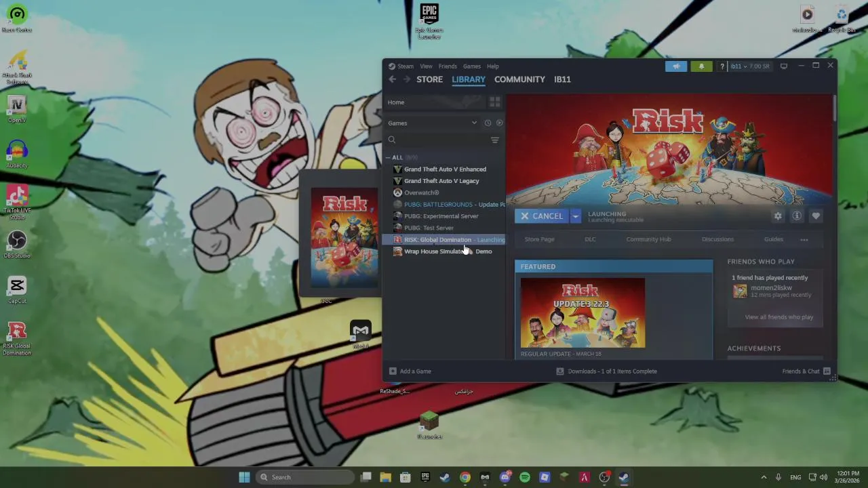Show RISK game info icon

pyautogui.click(x=797, y=216)
